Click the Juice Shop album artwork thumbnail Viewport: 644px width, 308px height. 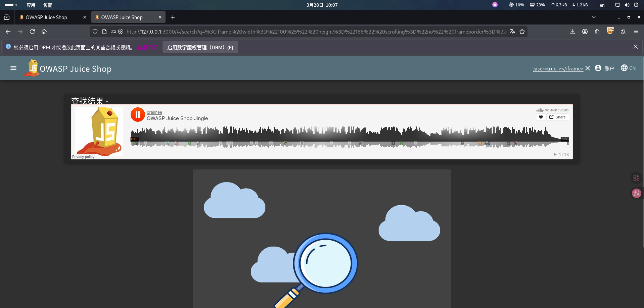(x=99, y=131)
